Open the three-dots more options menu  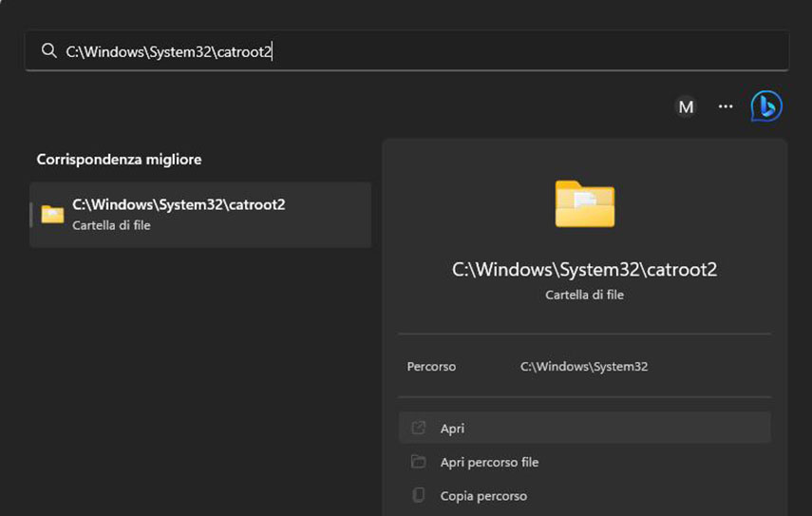click(726, 106)
